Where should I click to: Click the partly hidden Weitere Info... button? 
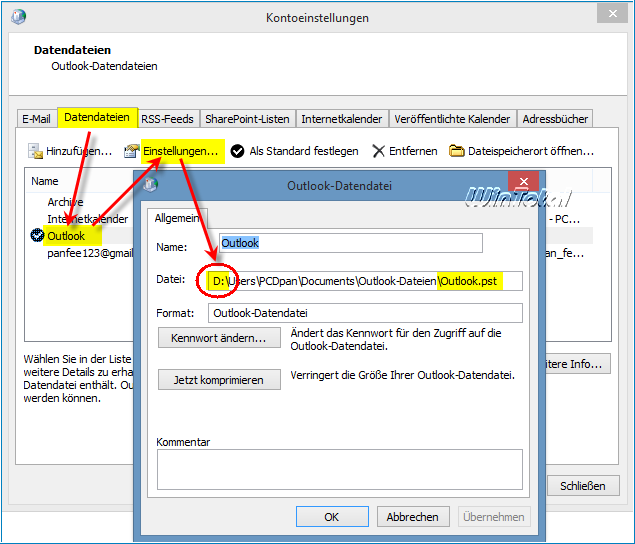point(577,364)
